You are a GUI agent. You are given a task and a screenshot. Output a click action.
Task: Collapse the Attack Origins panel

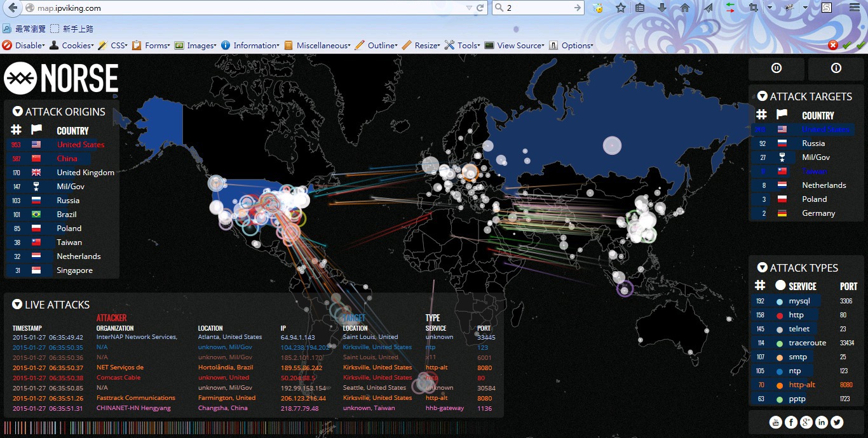[x=18, y=112]
